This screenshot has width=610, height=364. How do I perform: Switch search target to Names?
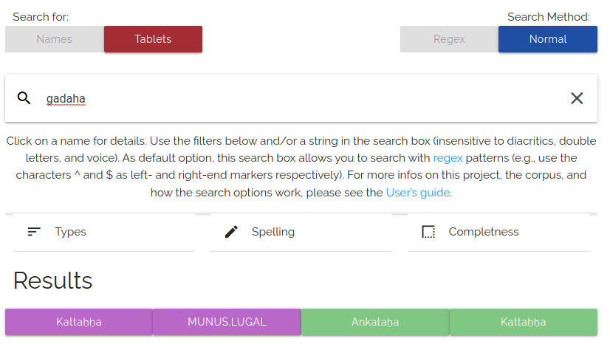click(x=55, y=39)
